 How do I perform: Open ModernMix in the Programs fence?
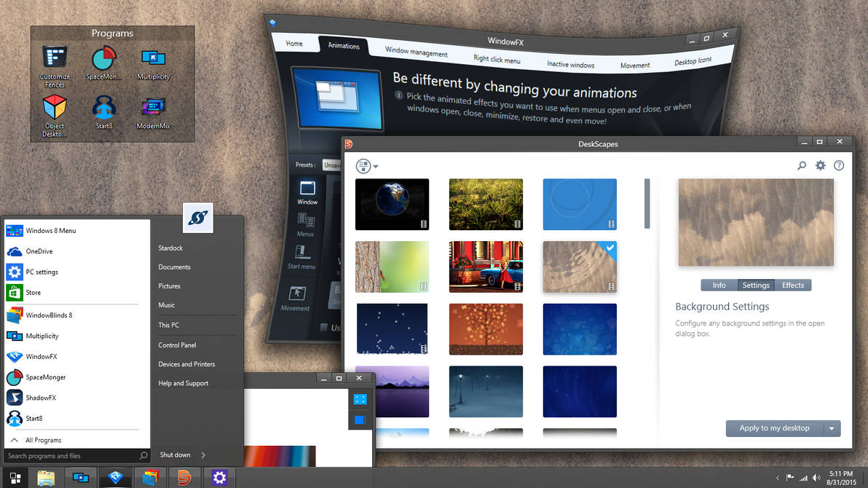coord(154,112)
